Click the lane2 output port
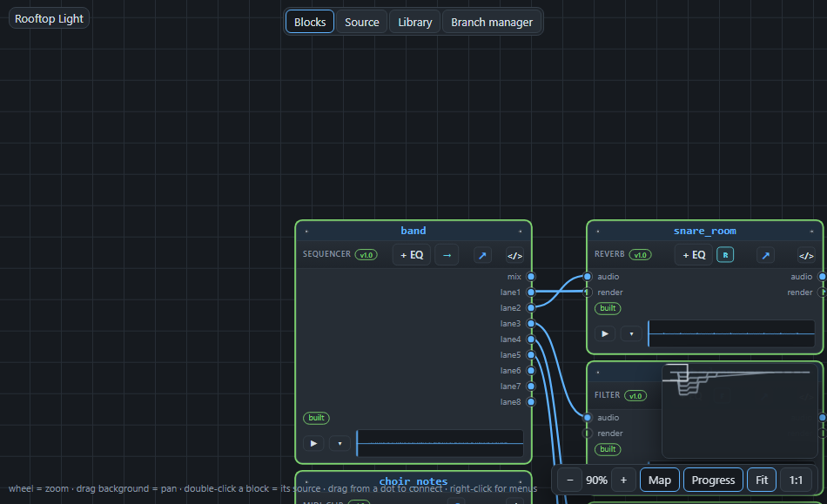Viewport: 827px width, 504px height. [531, 308]
